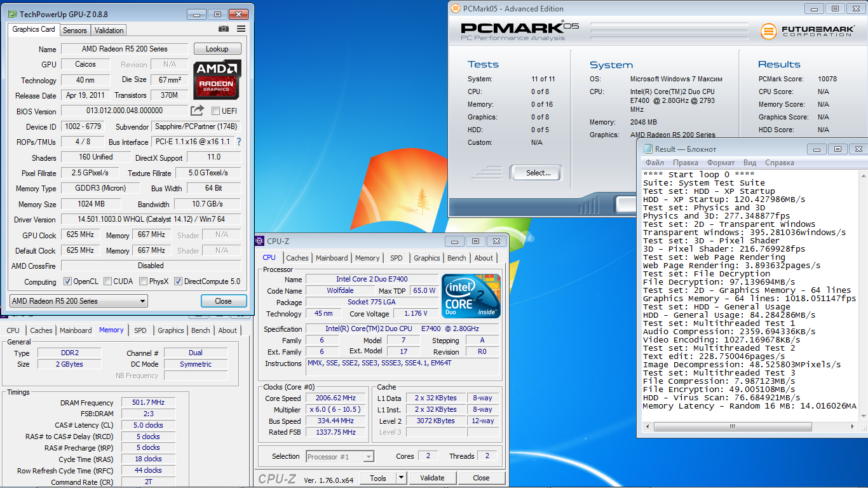This screenshot has width=868, height=488.
Task: Click the GPU-Z screenshot camera icon
Action: pyautogui.click(x=224, y=29)
